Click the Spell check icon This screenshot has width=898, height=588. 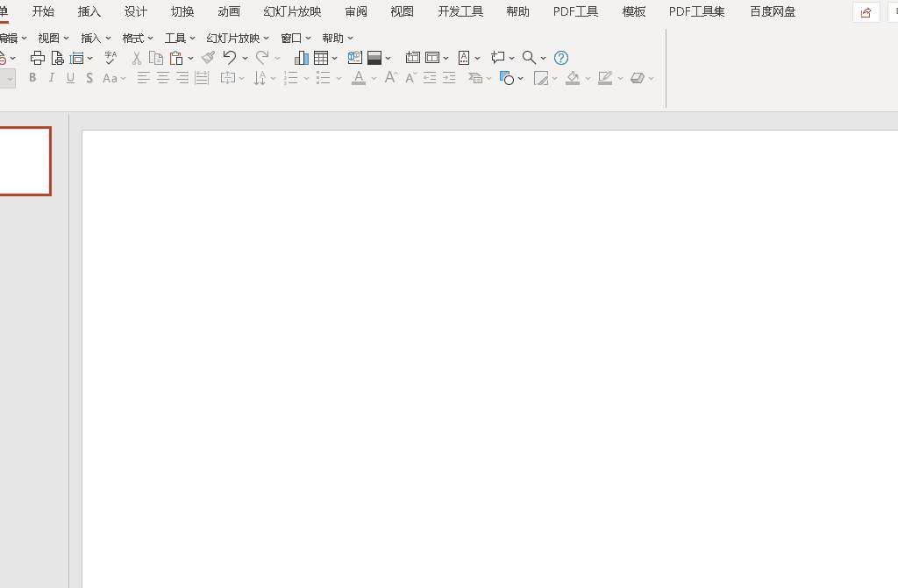click(x=110, y=58)
